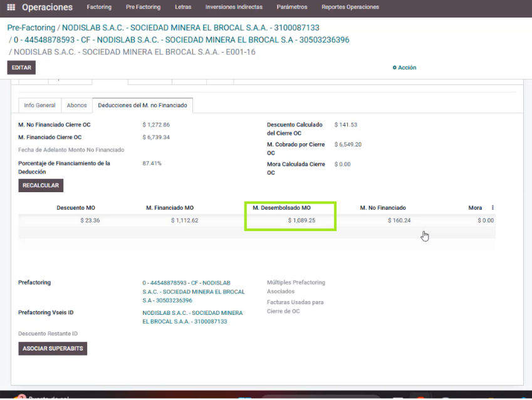Select the Deducciones del M. no Financiado tab

pos(142,105)
